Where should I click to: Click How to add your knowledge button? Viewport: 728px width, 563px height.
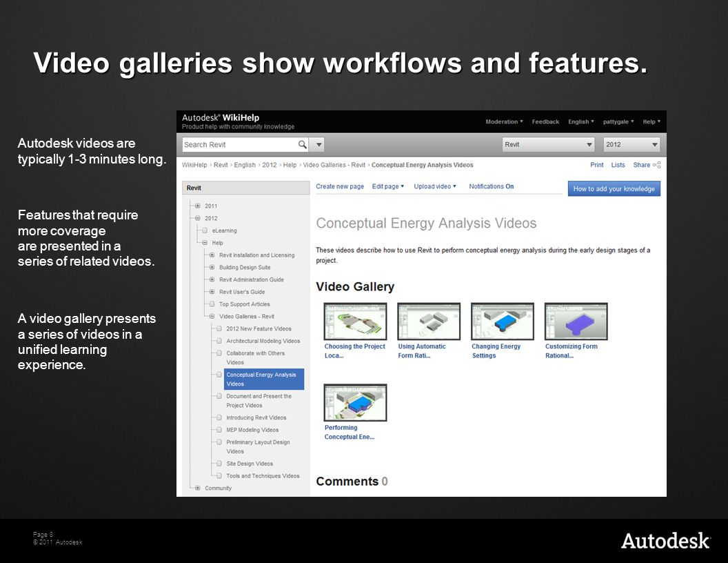tap(614, 188)
